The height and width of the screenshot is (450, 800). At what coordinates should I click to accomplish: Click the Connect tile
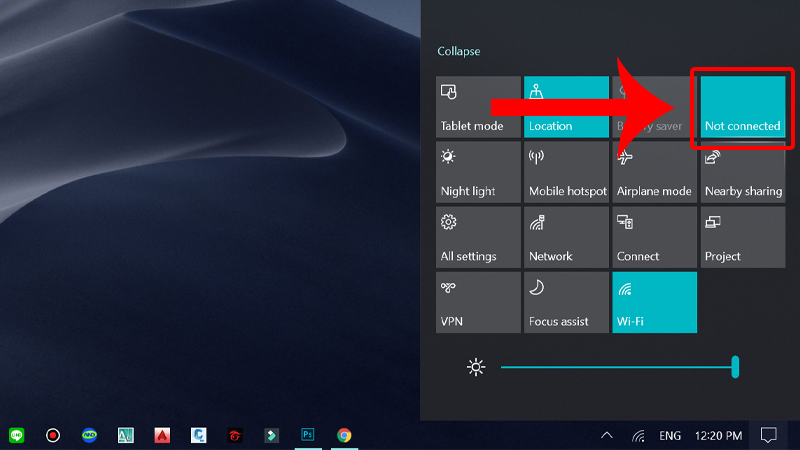[x=655, y=237]
